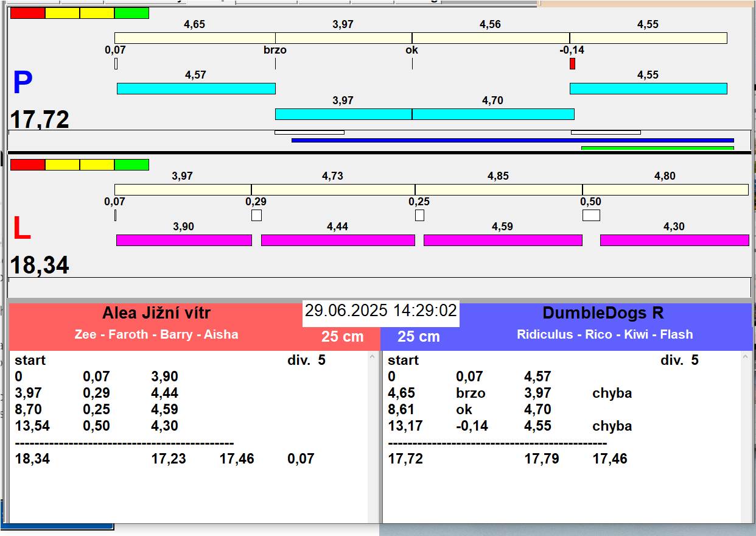This screenshot has width=756, height=536.
Task: Click the cyan 4,70 run bar
Action: tap(493, 114)
